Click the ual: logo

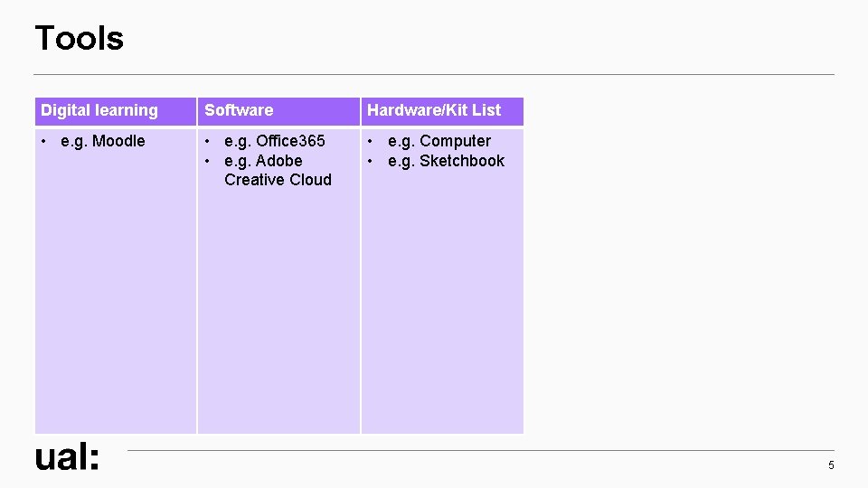(67, 457)
